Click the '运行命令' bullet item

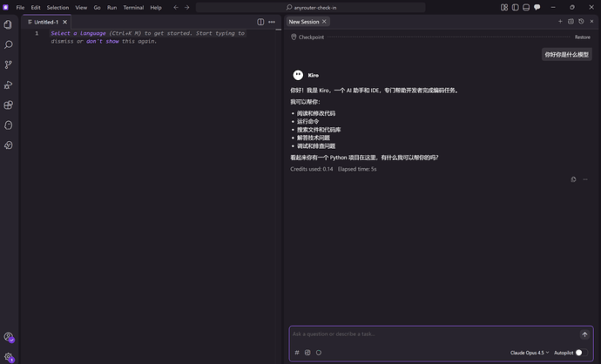(x=307, y=121)
